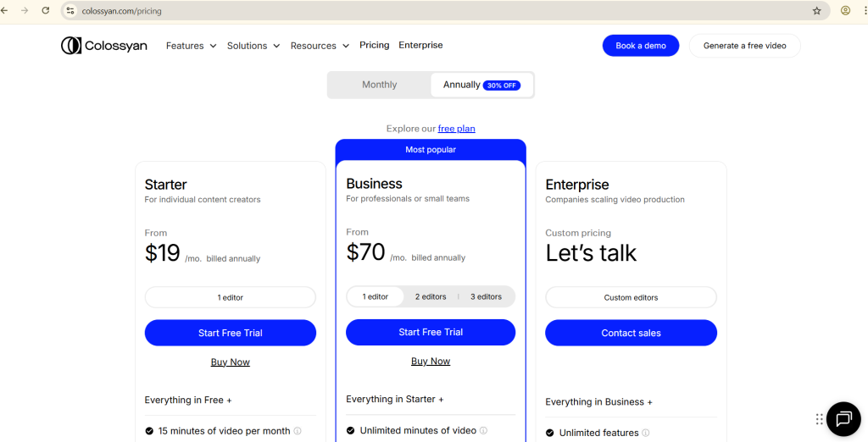868x442 pixels.
Task: Click the Book a demo button
Action: pos(640,46)
